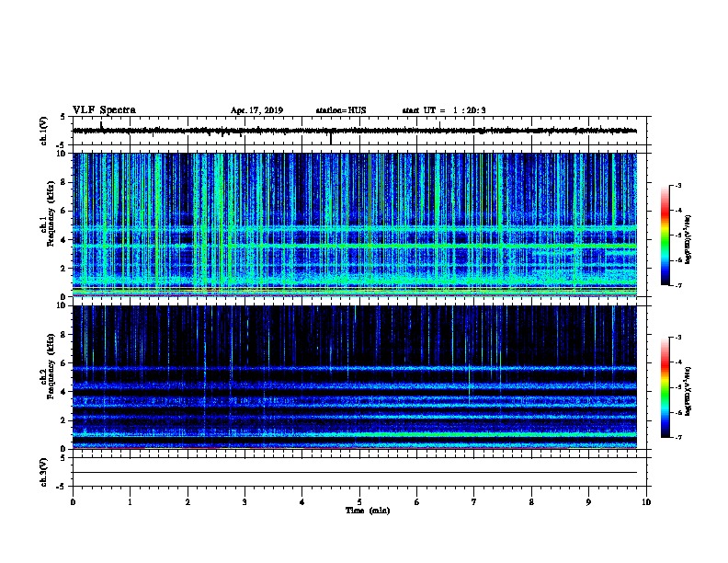Click the "ch.3(V)" axis label
This screenshot has width=728, height=563.
coord(44,472)
